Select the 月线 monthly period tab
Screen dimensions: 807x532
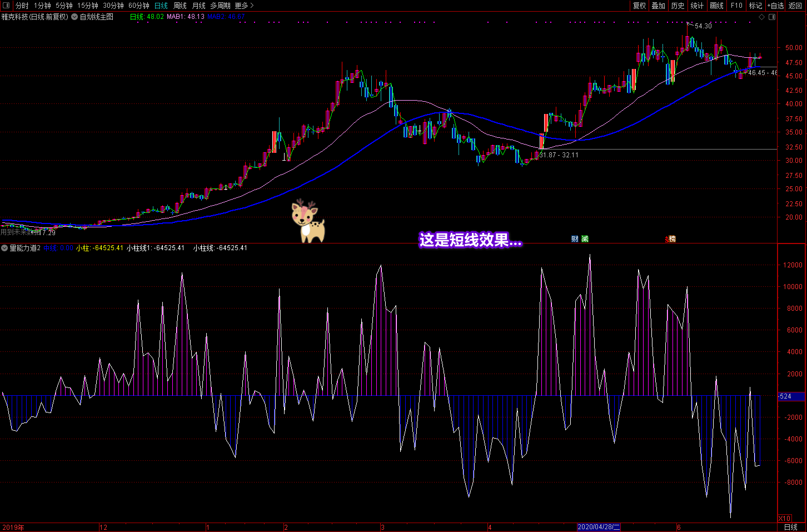coord(198,6)
